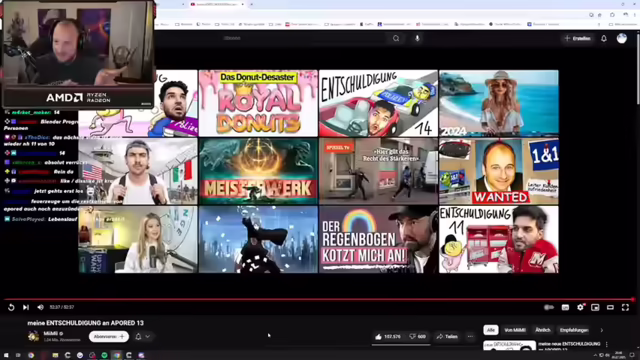Open the Spiegel TV end-screen video

(x=378, y=171)
